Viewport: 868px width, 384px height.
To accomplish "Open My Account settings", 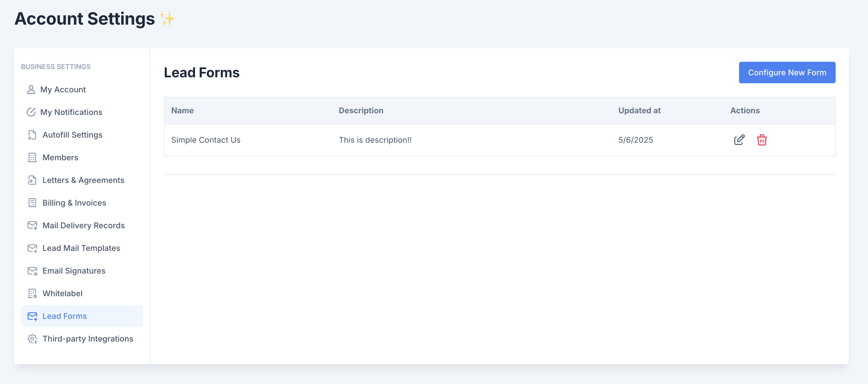I will click(x=82, y=89).
